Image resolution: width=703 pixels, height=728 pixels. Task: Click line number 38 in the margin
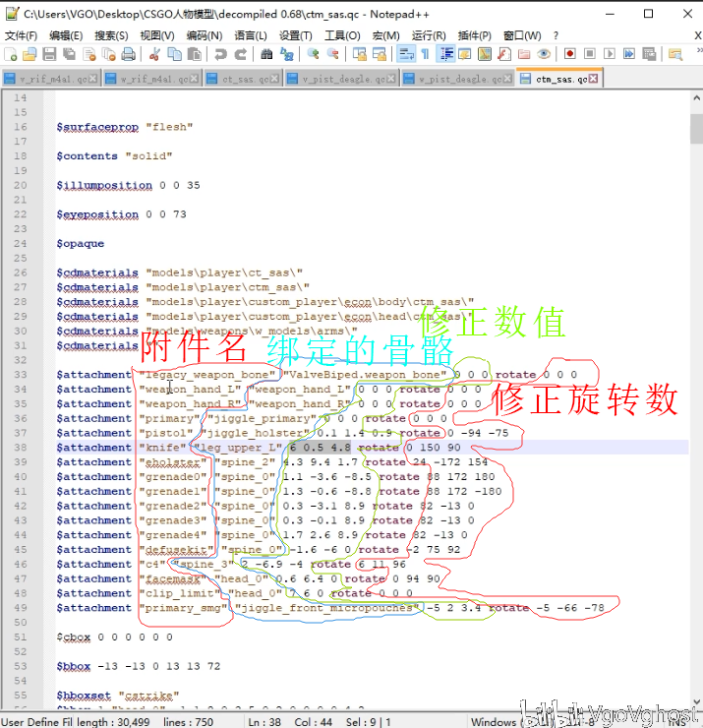point(20,448)
